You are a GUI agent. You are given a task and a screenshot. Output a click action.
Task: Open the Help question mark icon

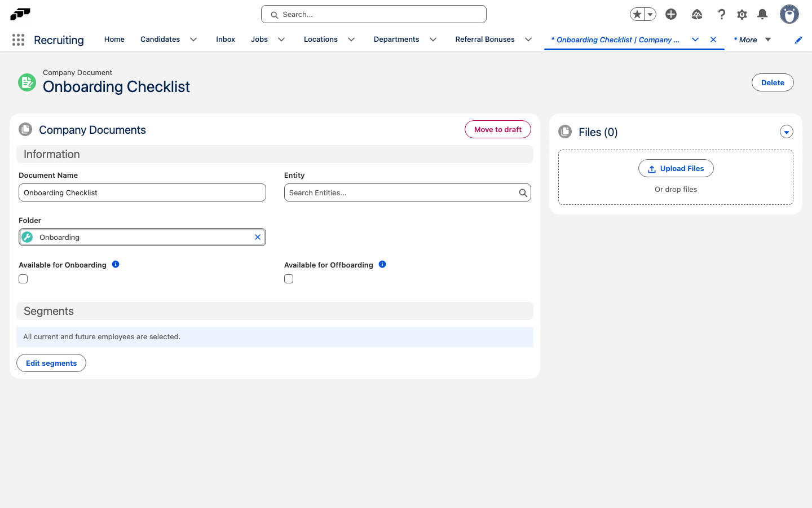pos(721,14)
